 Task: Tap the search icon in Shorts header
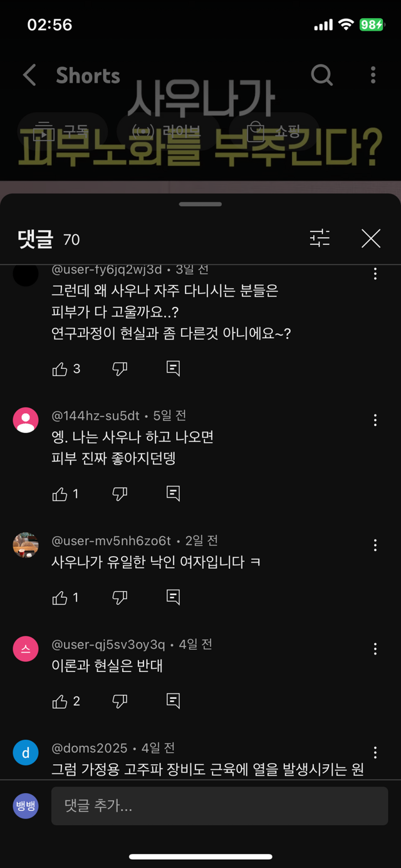tap(322, 76)
